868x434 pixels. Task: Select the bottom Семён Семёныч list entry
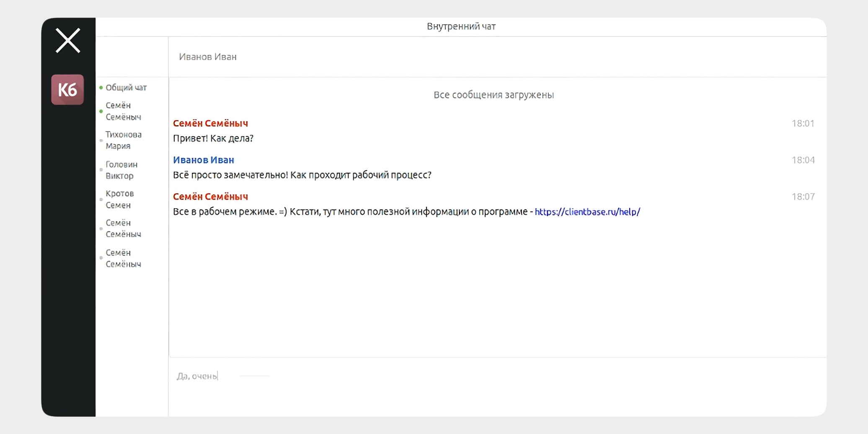123,258
